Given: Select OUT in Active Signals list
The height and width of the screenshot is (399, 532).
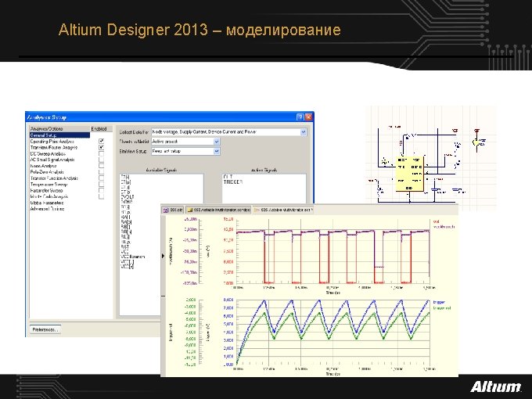Looking at the screenshot, I should click(228, 177).
